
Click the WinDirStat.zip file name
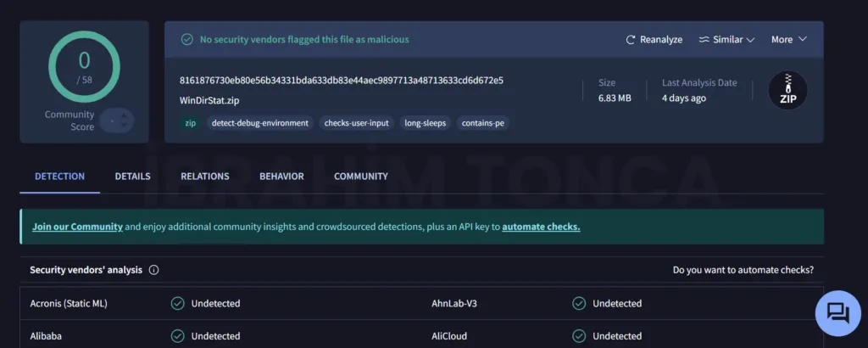(210, 101)
